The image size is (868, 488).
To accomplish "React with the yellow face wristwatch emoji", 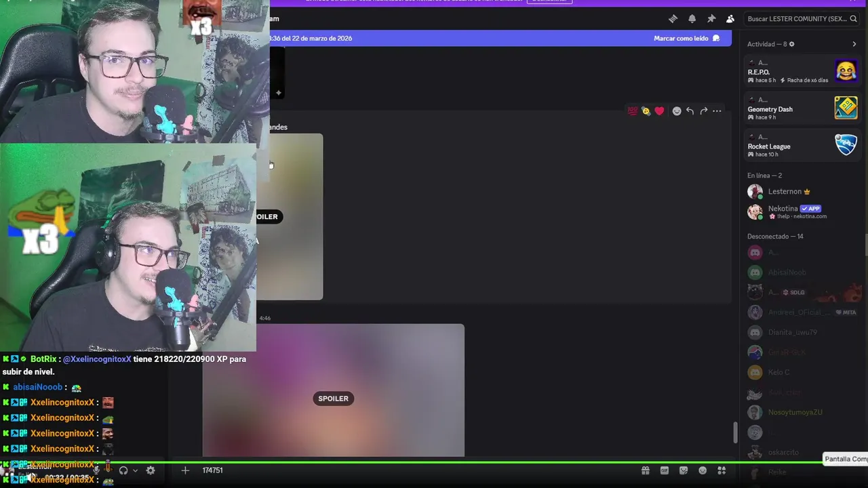I will coord(646,111).
